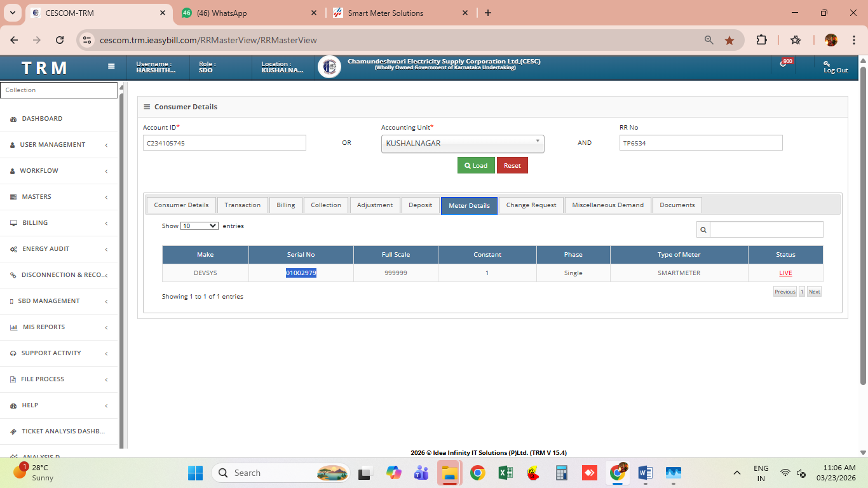Click the sidebar Collection search box
Screen dimensions: 868x488
pos(59,90)
